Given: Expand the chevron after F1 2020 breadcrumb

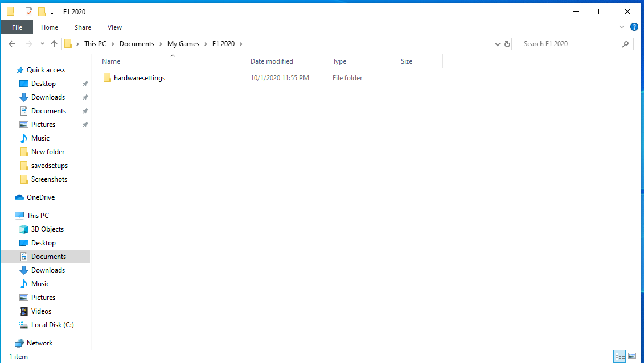Looking at the screenshot, I should pos(241,43).
